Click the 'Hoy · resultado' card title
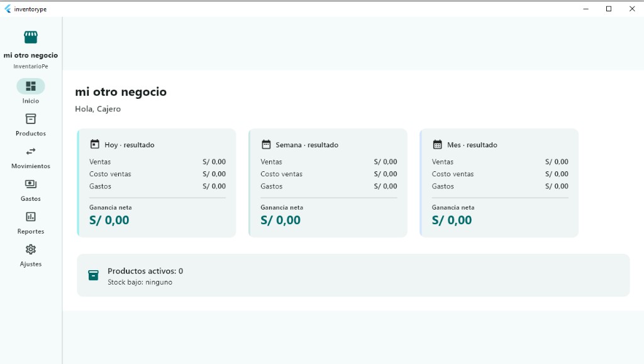Screen dimensions: 644x364 (130, 145)
